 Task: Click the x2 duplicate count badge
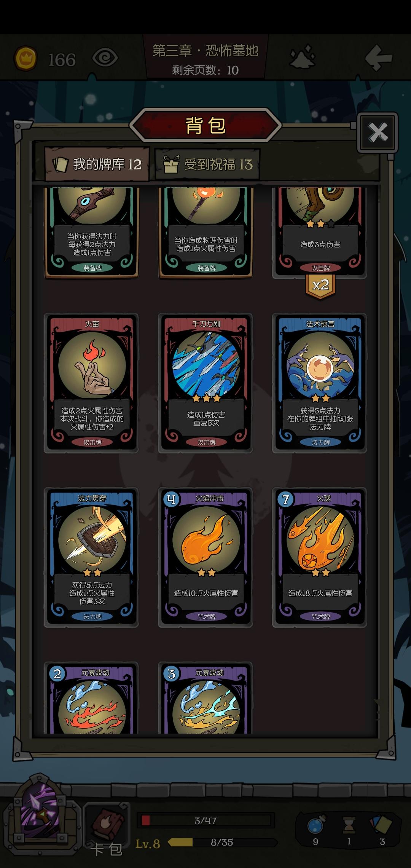click(x=320, y=286)
